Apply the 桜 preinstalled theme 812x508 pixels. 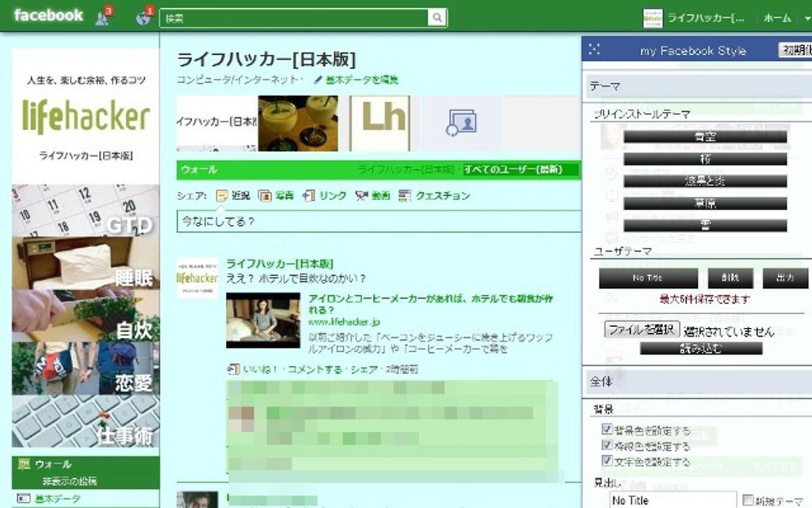(705, 159)
